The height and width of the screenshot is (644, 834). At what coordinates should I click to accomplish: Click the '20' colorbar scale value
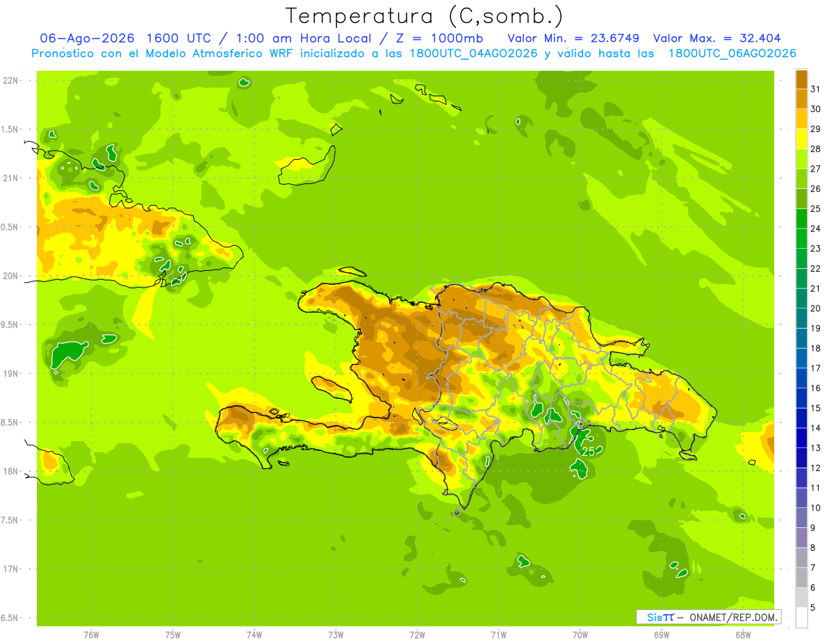tap(816, 308)
